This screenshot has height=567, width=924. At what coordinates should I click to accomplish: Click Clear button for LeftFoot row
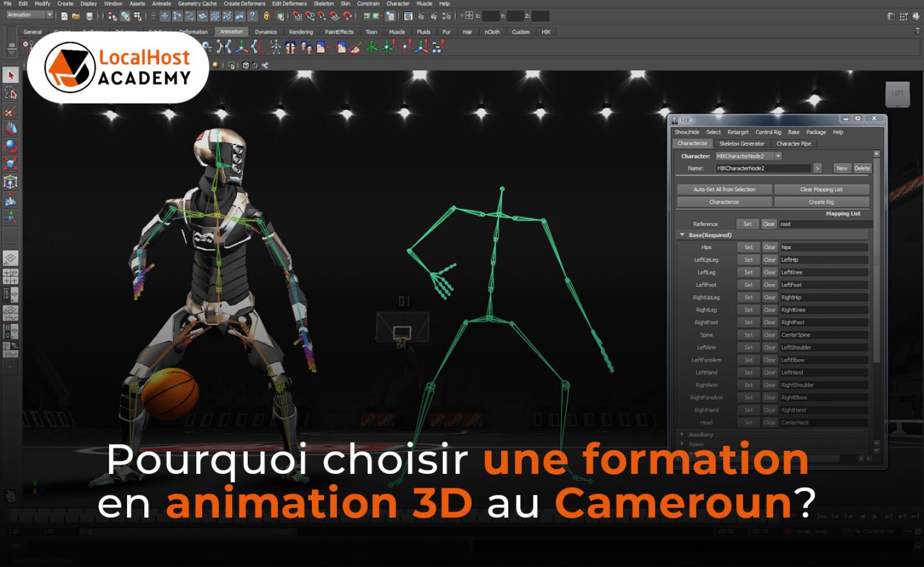coord(770,285)
